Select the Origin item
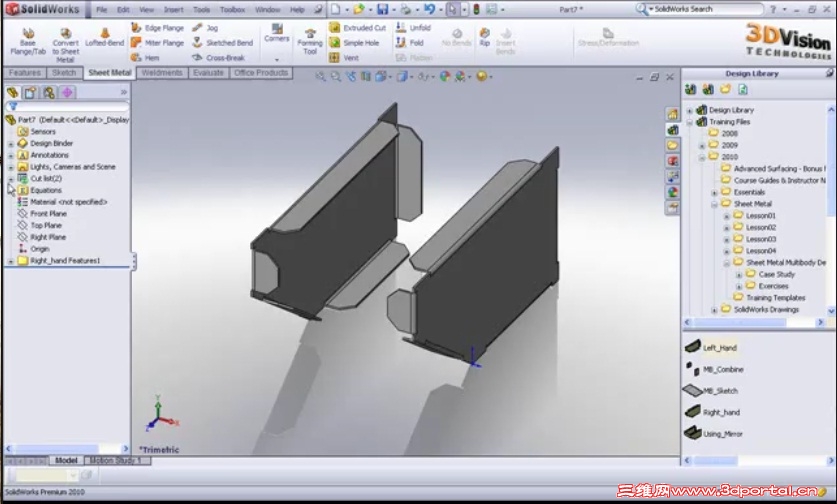Viewport: 837px width, 504px height. pyautogui.click(x=34, y=249)
